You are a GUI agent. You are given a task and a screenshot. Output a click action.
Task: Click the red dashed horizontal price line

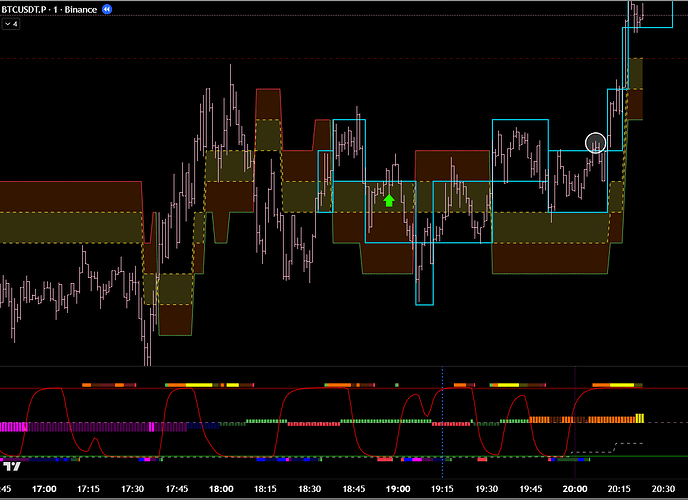tap(300, 60)
